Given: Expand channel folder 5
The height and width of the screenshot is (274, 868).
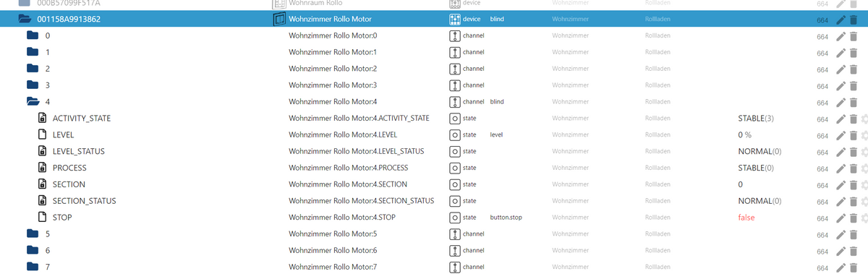Looking at the screenshot, I should pyautogui.click(x=32, y=234).
